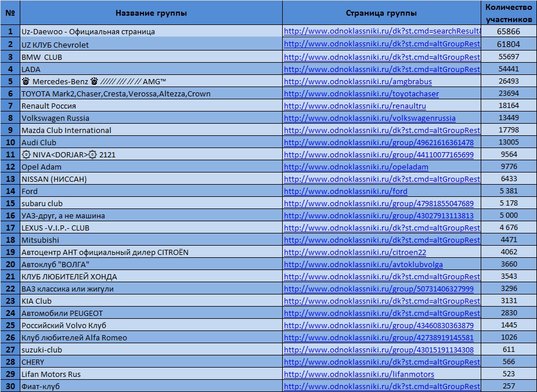This screenshot has width=537, height=392.
Task: Follow the lifanmotors link
Action: coord(359,374)
